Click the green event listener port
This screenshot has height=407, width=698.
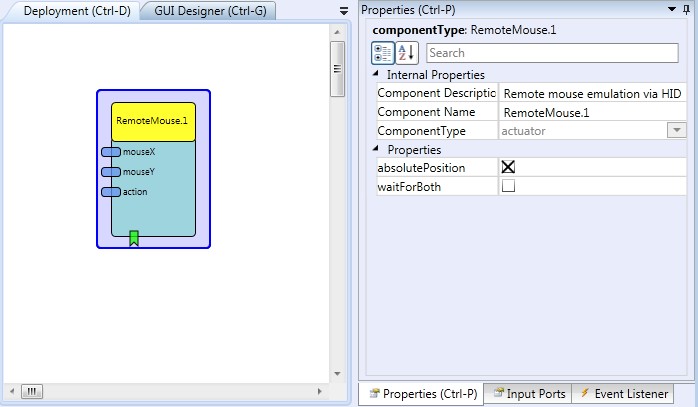click(134, 238)
